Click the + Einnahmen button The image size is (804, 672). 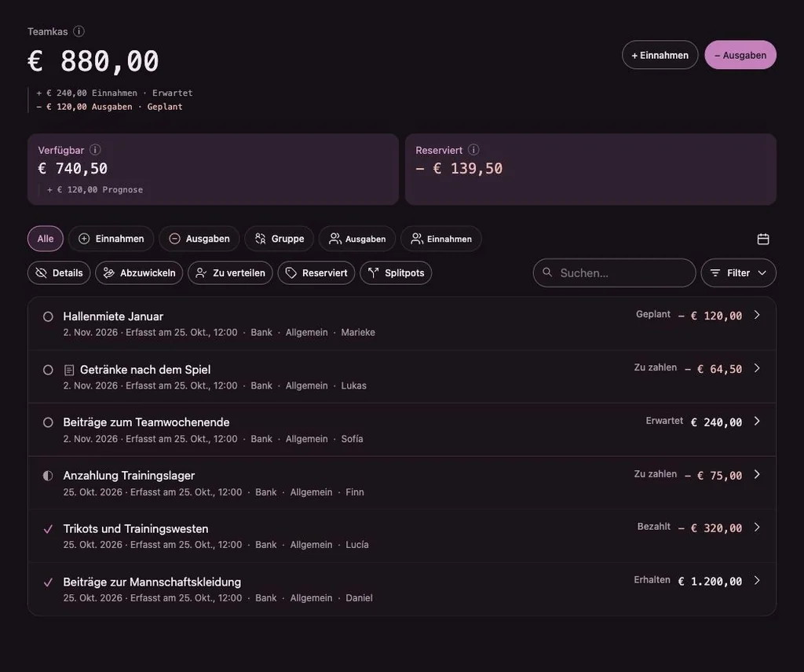click(660, 55)
